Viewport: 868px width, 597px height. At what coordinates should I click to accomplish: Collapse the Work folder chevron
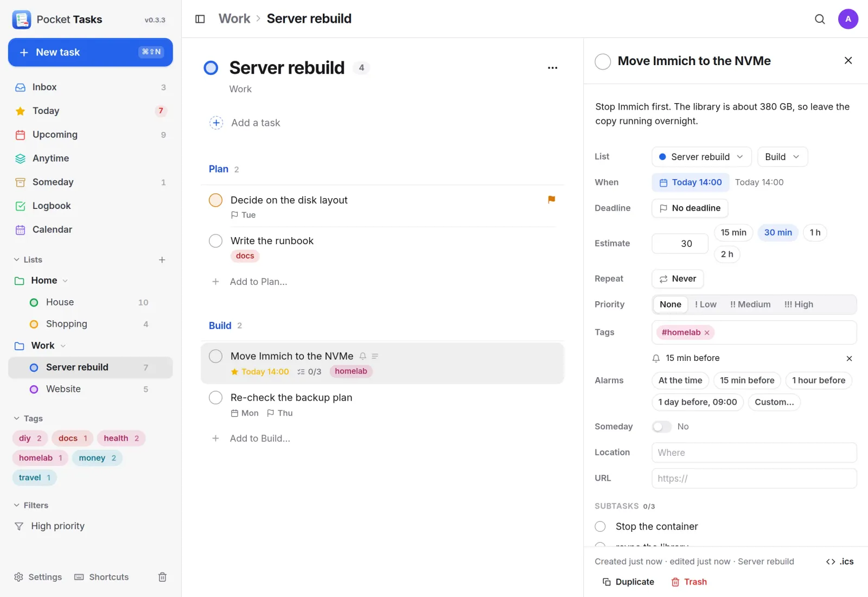point(63,346)
